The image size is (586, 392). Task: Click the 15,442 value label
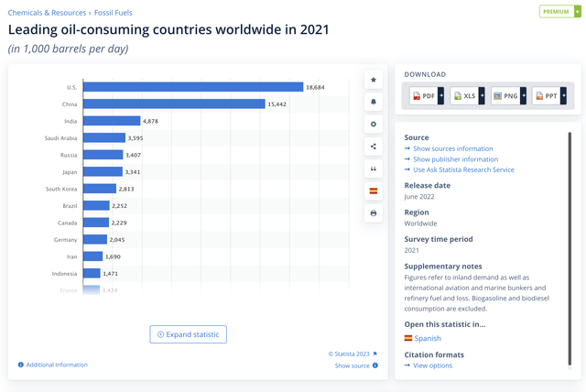277,104
